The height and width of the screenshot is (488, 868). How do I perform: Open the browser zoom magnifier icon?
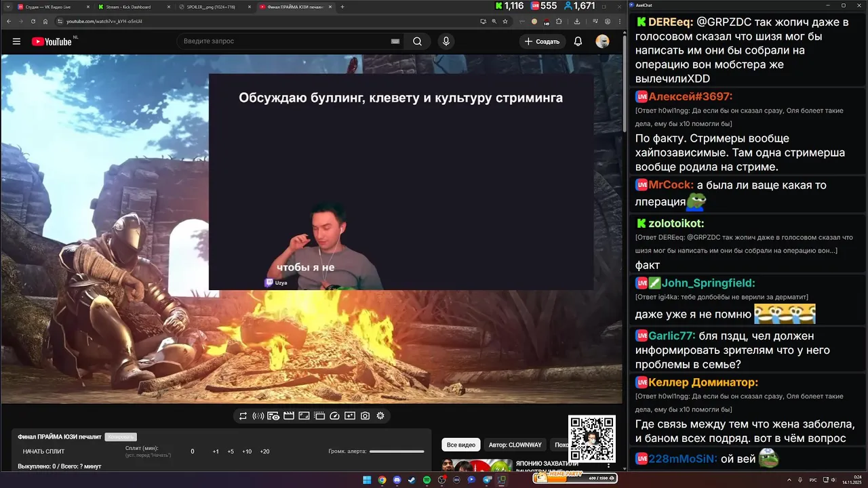[494, 21]
